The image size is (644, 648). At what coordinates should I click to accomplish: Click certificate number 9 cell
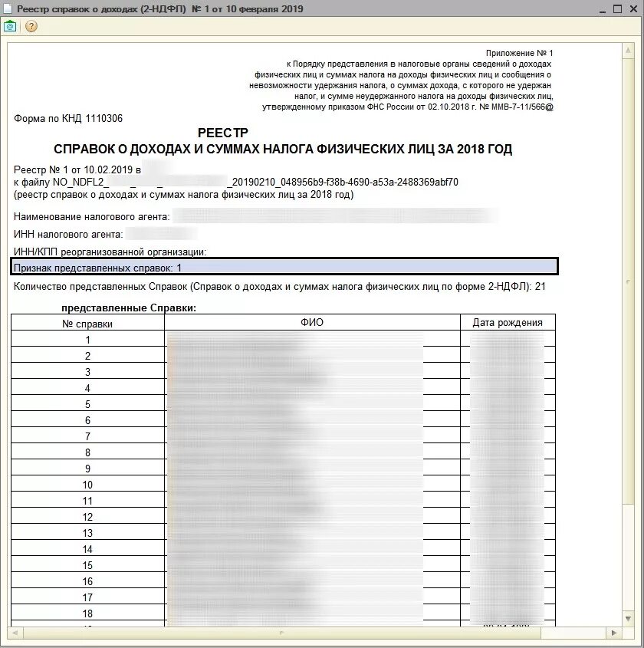pyautogui.click(x=87, y=469)
